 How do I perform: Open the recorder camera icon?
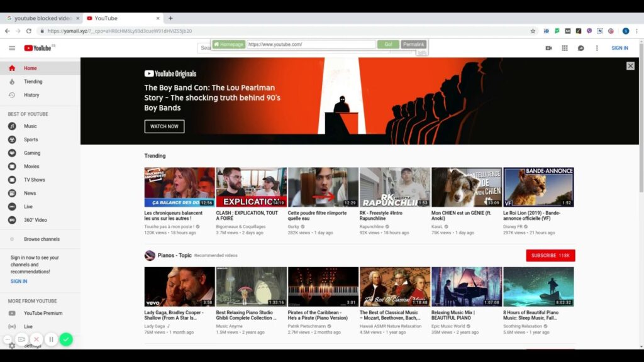click(x=22, y=339)
